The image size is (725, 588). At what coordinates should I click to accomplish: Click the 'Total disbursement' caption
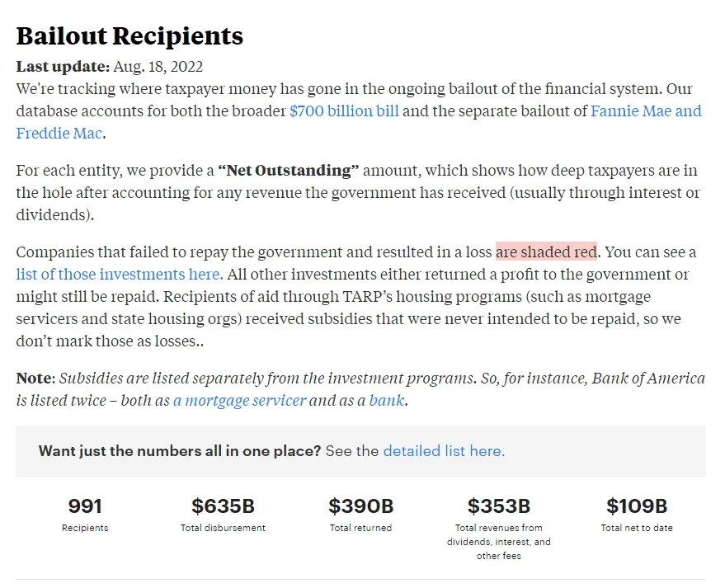click(x=223, y=528)
